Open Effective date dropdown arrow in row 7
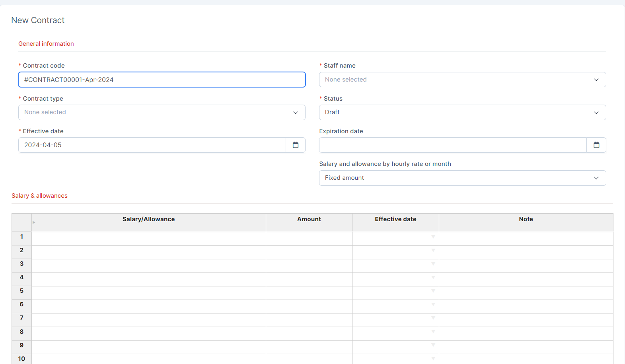The image size is (625, 364). (433, 318)
